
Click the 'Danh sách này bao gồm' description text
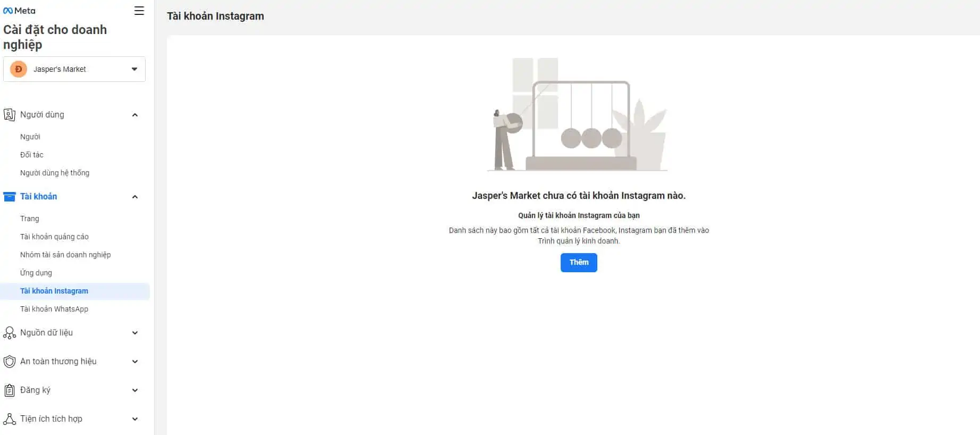(x=579, y=236)
